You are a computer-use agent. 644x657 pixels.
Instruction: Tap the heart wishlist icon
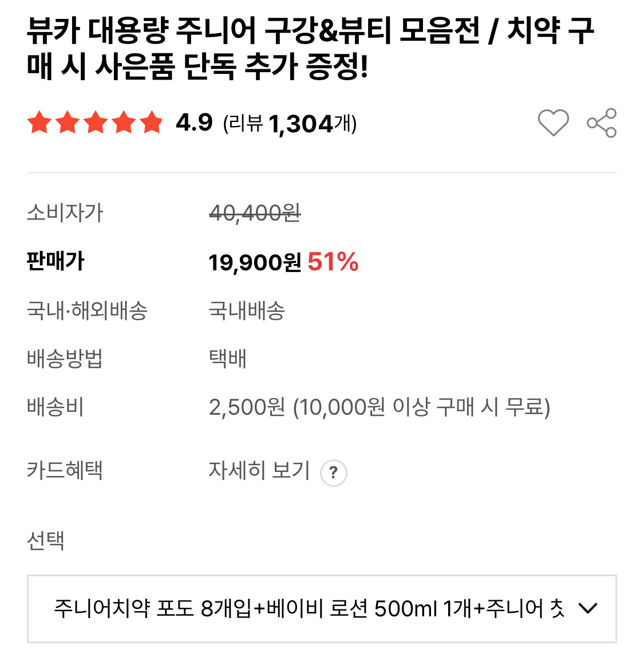tap(553, 123)
